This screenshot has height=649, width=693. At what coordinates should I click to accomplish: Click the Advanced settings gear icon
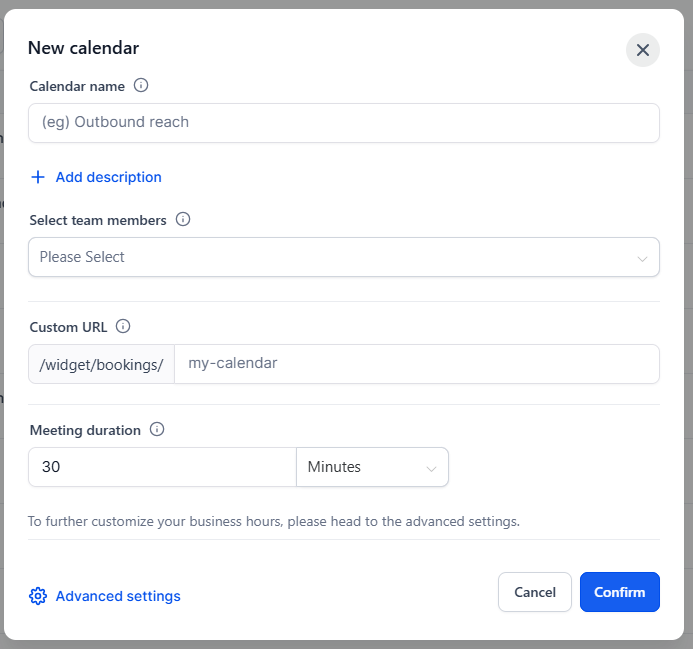click(38, 596)
